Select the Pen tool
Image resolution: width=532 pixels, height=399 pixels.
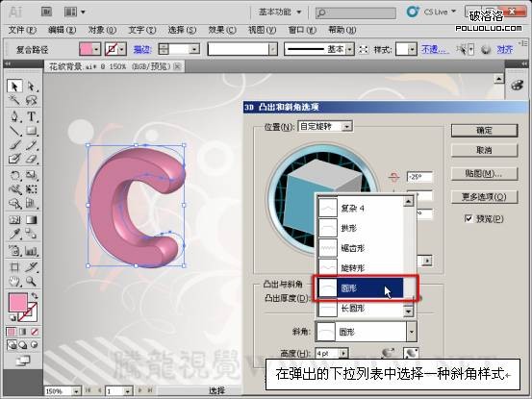coord(14,116)
